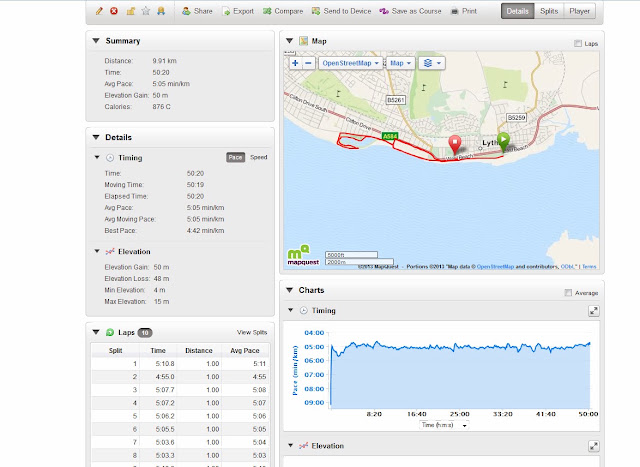
Task: Open the map layers dropdown
Action: click(x=432, y=63)
